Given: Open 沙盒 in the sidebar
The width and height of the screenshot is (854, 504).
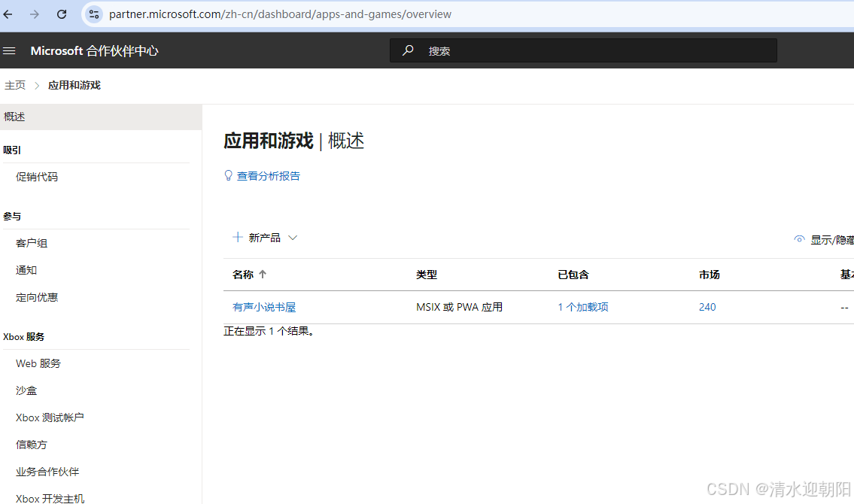Looking at the screenshot, I should point(26,390).
